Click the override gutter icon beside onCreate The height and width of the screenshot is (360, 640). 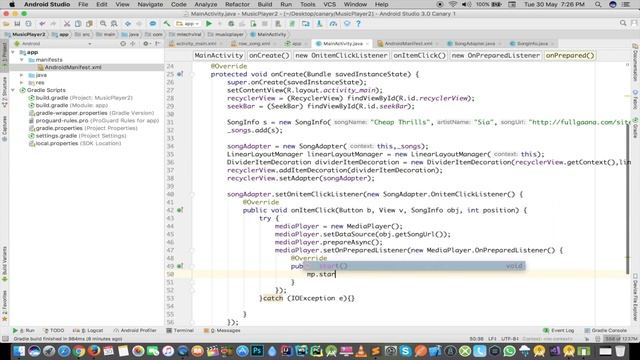coord(180,74)
